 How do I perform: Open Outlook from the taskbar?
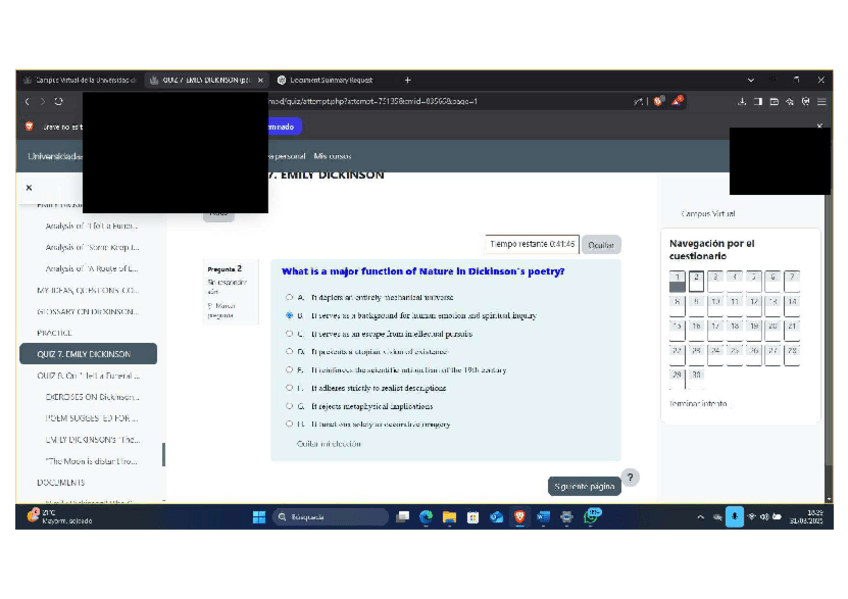point(496,517)
